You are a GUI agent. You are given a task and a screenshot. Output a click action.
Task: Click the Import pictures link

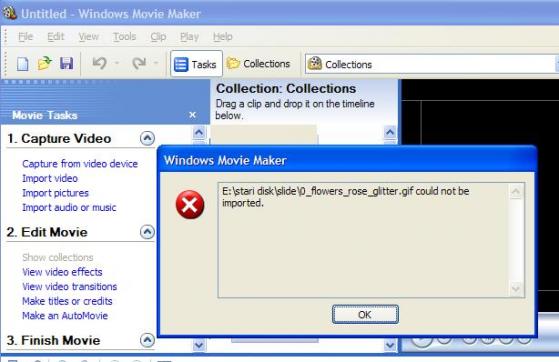tap(55, 193)
